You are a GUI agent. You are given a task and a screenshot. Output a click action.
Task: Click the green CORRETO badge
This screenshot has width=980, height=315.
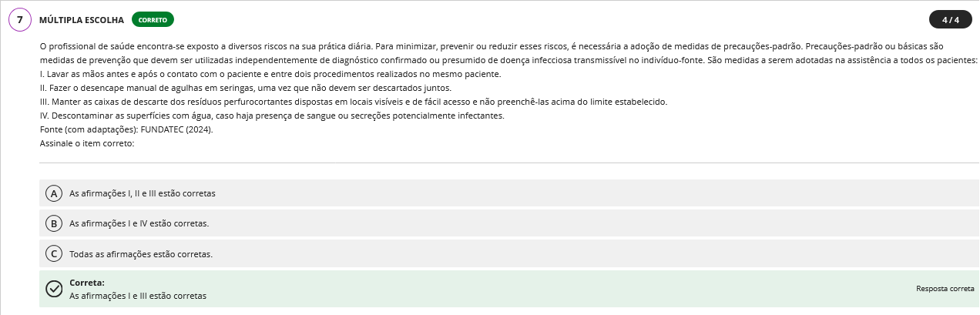[x=153, y=19]
